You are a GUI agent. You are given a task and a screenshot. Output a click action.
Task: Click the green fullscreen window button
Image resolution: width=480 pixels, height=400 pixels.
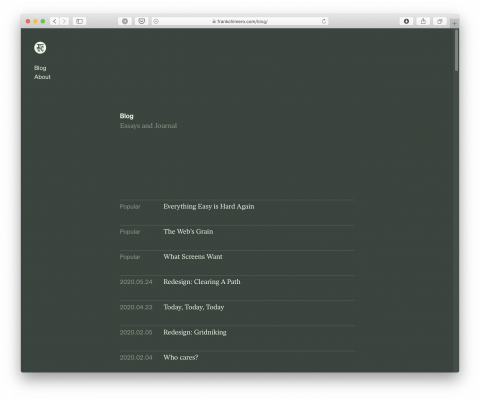pyautogui.click(x=43, y=21)
